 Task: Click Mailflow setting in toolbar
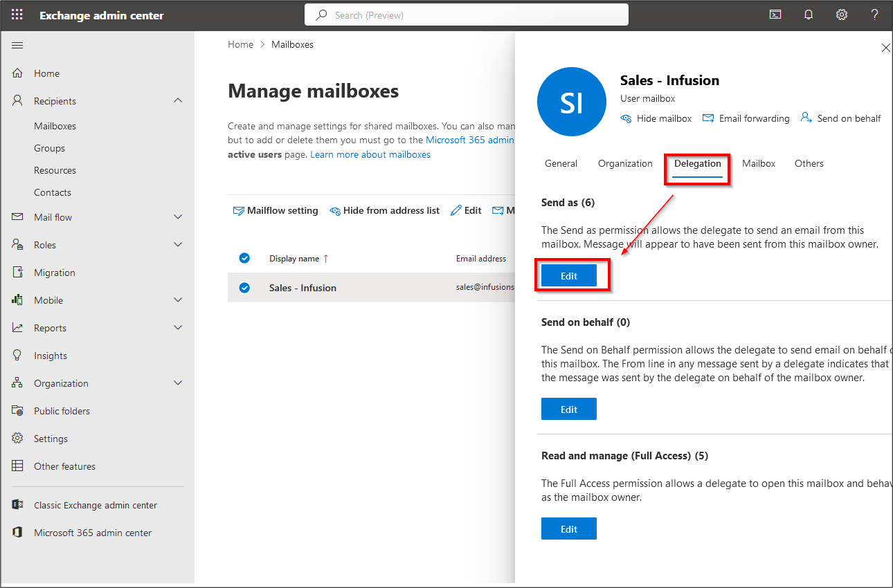point(276,210)
